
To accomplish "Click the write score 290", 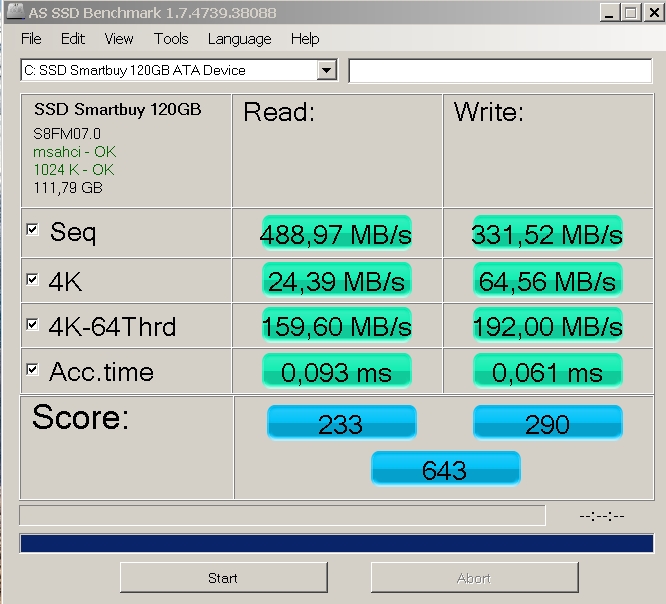I will 547,423.
